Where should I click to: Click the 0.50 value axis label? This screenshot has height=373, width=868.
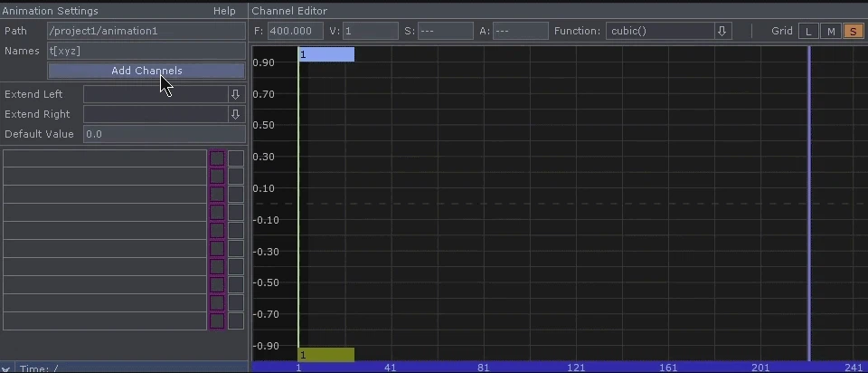point(263,125)
